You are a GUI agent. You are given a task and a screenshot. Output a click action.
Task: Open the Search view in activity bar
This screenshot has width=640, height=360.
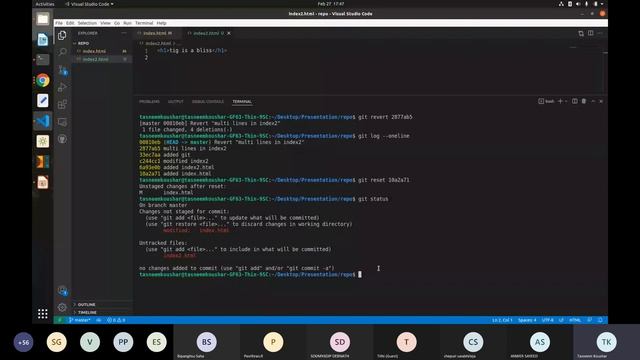[62, 52]
